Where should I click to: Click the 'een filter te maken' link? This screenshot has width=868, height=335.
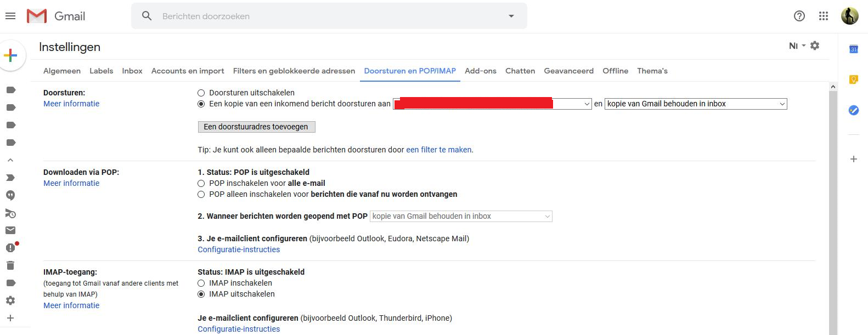coord(438,150)
